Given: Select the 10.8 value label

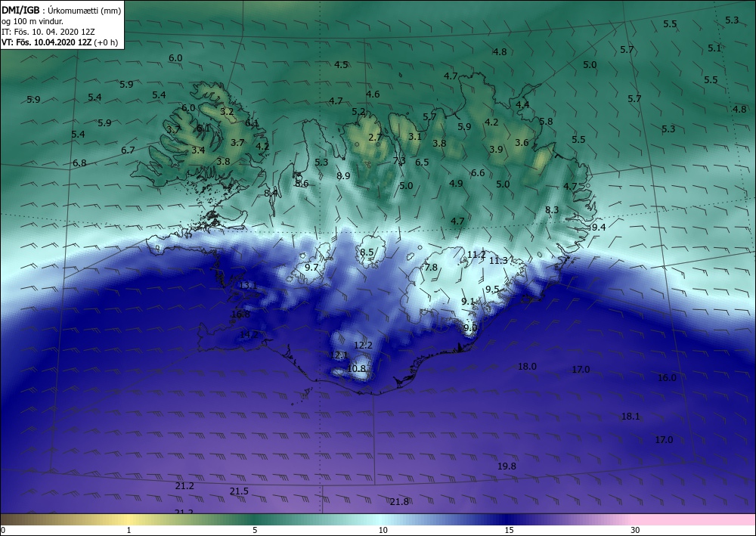Looking at the screenshot, I should 356,368.
